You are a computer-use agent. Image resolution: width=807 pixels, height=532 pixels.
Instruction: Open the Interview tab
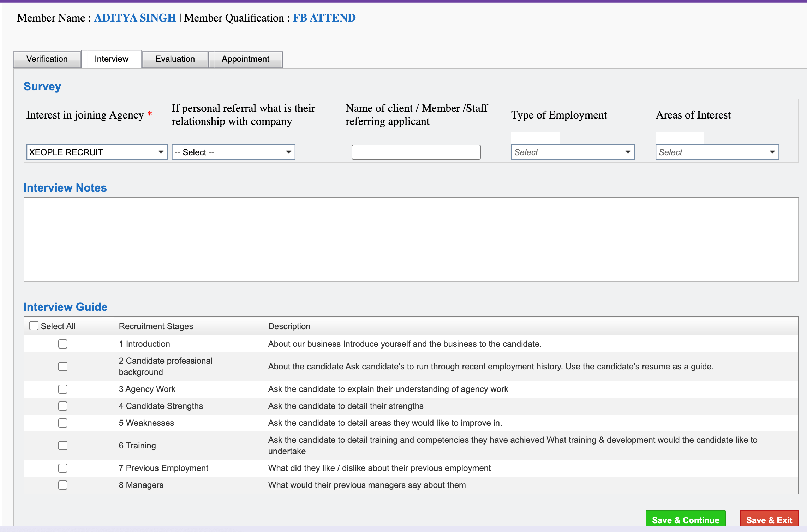(112, 59)
